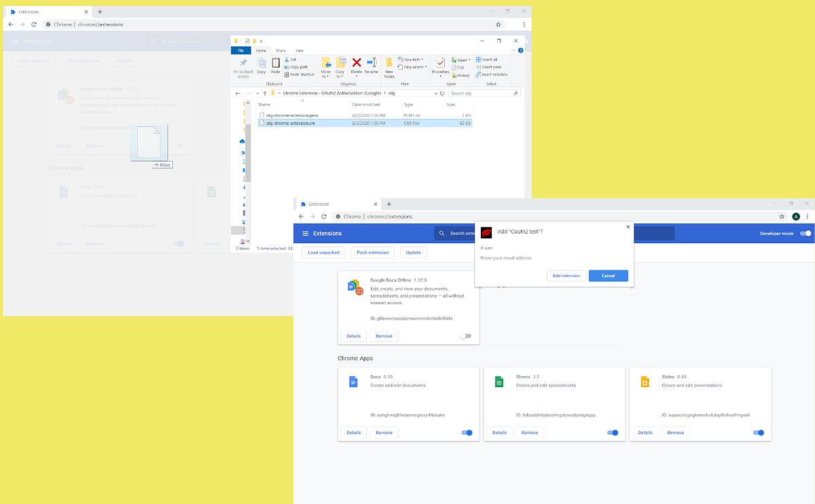Screen dimensions: 815x504
Task: Click the Rename icon in the ribbon
Action: pos(372,61)
